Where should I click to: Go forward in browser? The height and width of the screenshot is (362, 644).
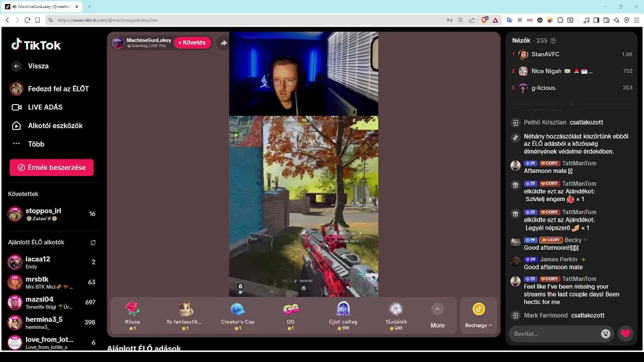click(x=17, y=20)
